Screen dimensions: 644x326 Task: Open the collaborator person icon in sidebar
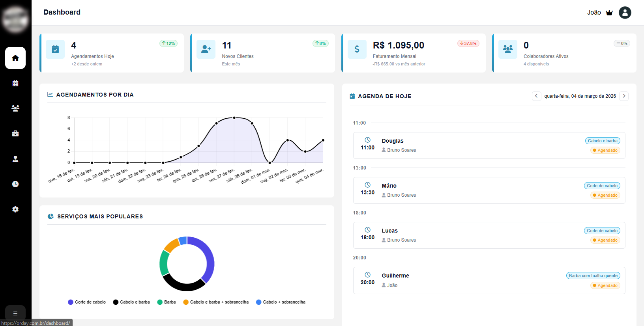(x=15, y=159)
